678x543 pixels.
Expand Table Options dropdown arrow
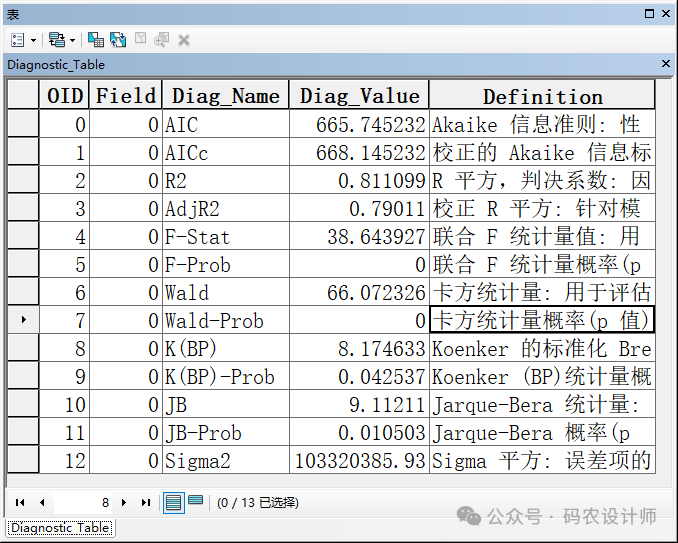[x=33, y=40]
